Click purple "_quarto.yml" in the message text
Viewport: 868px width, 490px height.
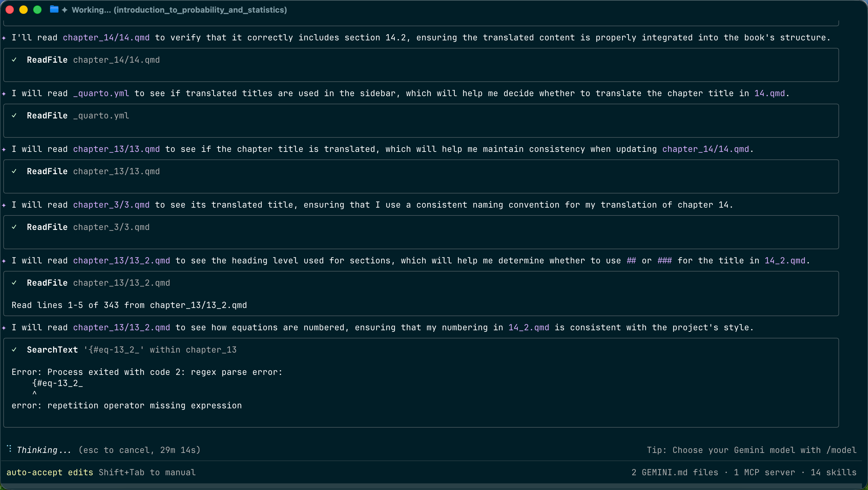pyautogui.click(x=101, y=93)
